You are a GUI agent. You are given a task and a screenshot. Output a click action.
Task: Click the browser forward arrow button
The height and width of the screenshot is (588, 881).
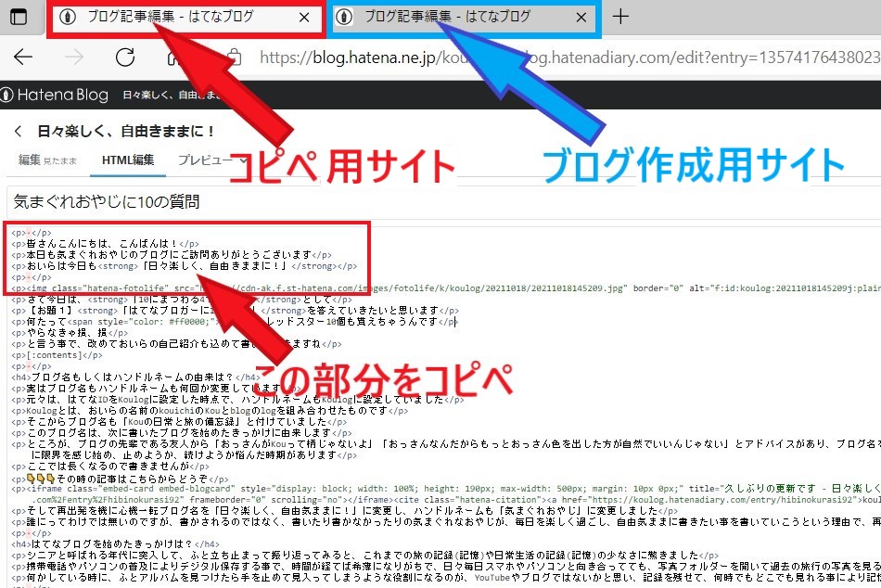click(73, 57)
